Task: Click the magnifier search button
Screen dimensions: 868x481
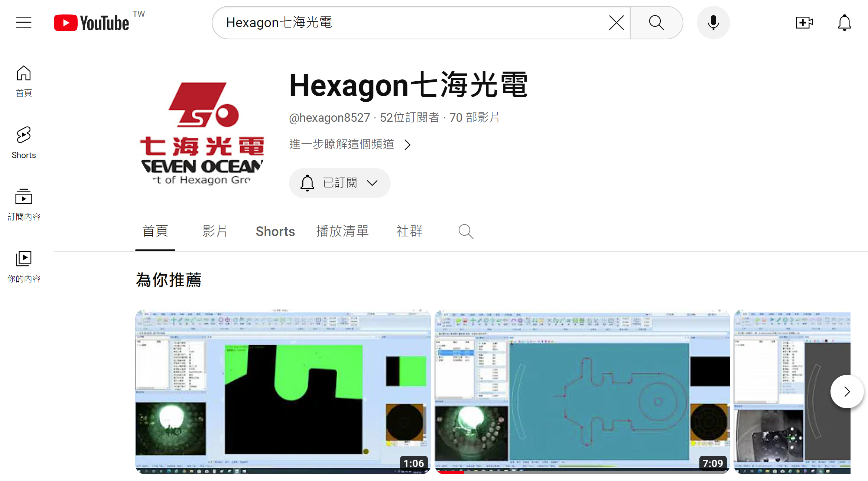Action: pyautogui.click(x=656, y=23)
